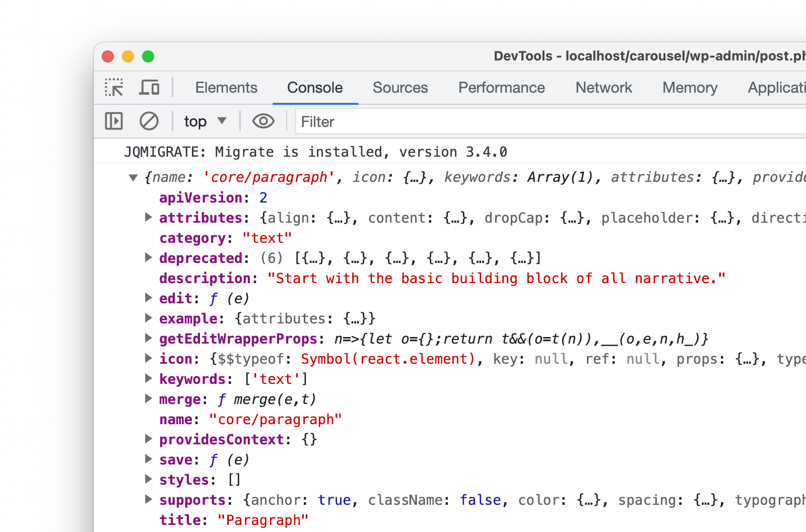Screen dimensions: 806x532
Task: Open live expression using the eye icon
Action: (x=263, y=121)
